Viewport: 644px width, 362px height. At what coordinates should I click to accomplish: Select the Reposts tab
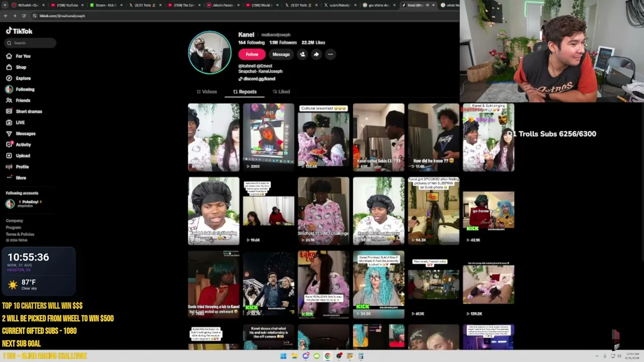(245, 92)
